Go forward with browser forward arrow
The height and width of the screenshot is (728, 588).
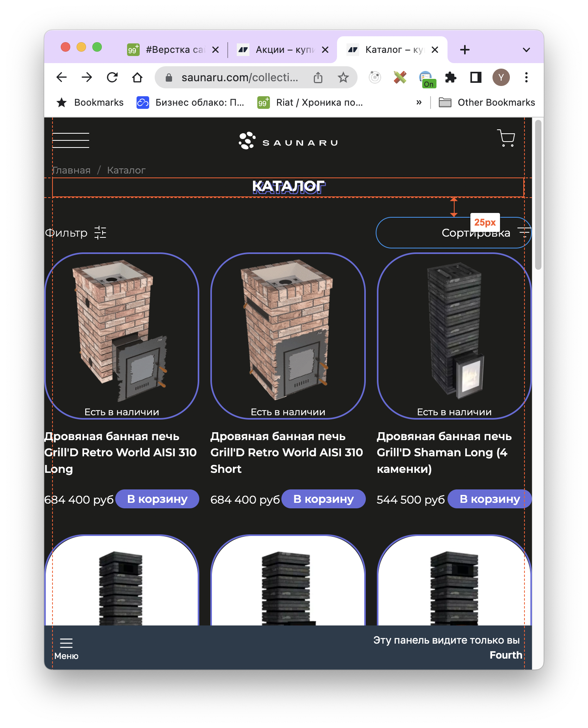coord(87,77)
